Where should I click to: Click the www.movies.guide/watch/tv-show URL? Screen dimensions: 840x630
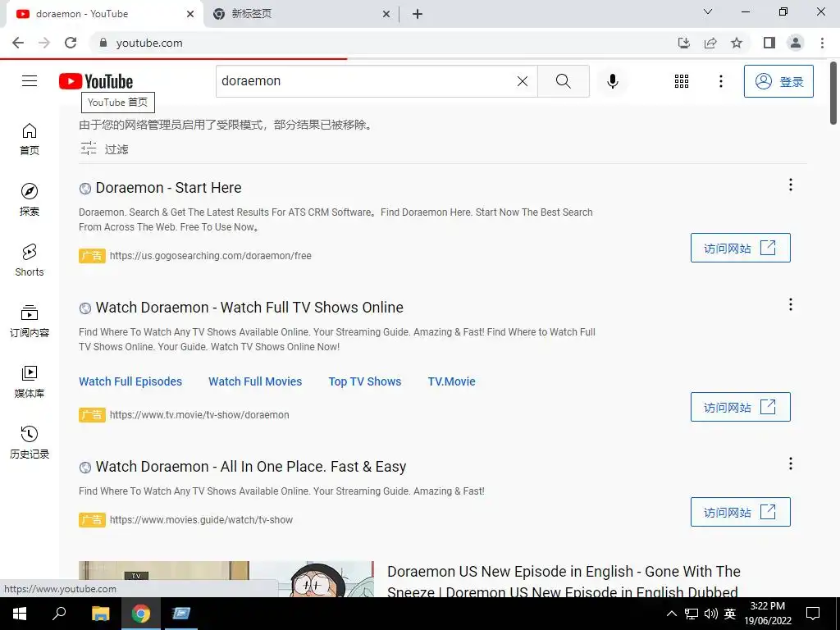[201, 520]
